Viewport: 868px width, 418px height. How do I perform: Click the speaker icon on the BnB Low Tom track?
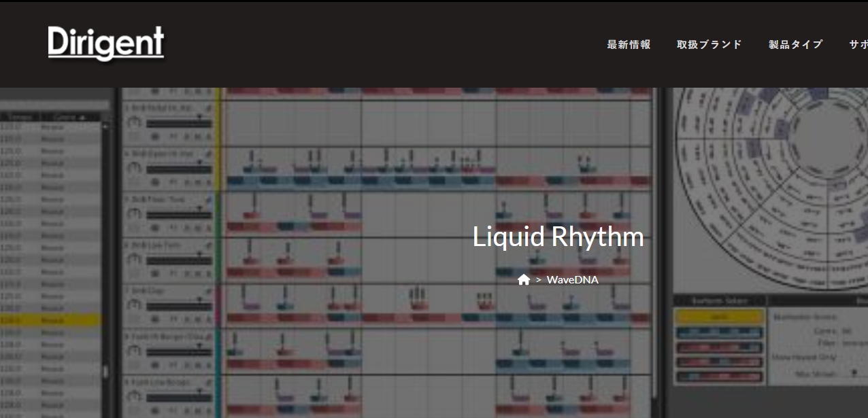154,273
